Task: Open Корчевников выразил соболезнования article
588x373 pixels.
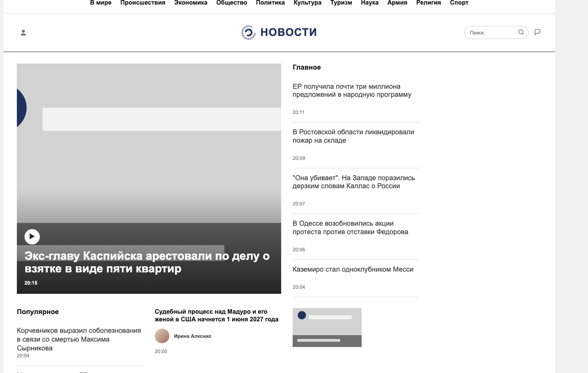Action: pyautogui.click(x=79, y=339)
